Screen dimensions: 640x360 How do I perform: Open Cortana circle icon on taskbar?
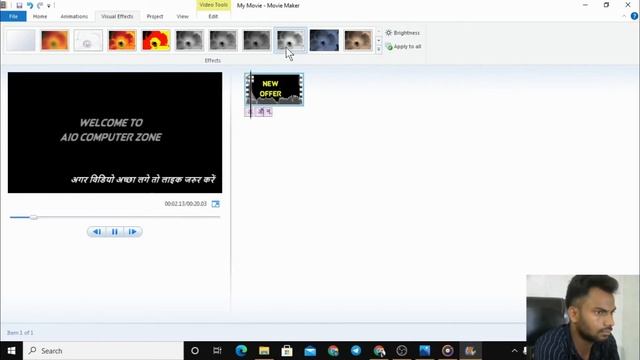tap(195, 351)
